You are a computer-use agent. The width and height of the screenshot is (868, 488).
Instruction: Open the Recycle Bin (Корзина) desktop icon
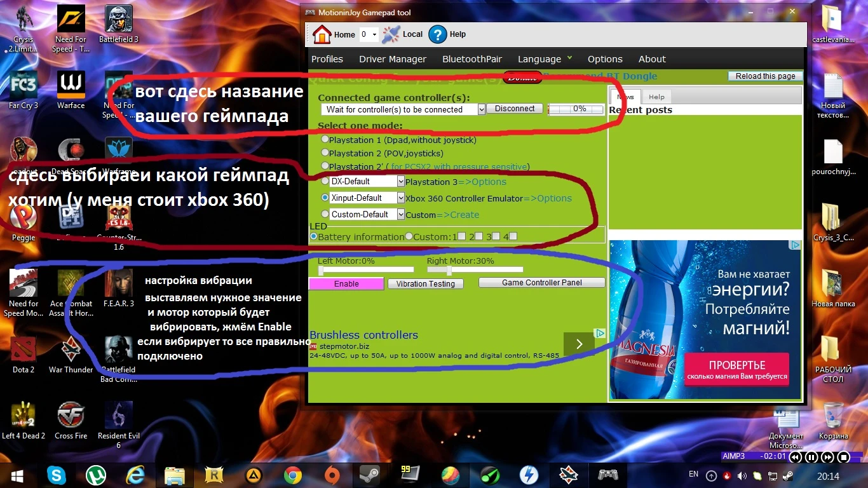click(x=833, y=416)
